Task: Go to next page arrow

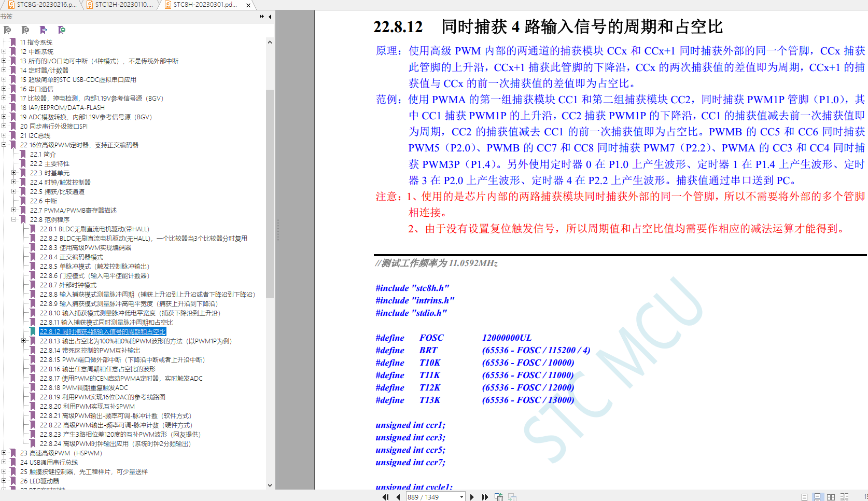Action: click(x=472, y=497)
